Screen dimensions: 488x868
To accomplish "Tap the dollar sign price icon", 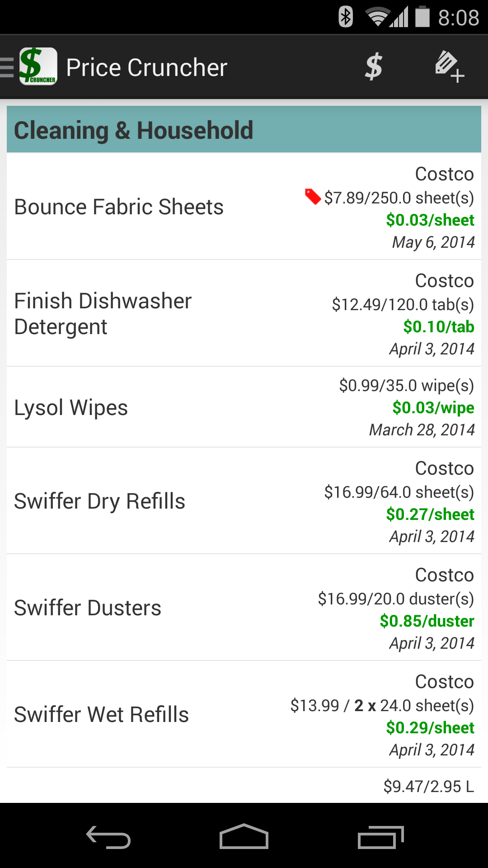I will [374, 67].
